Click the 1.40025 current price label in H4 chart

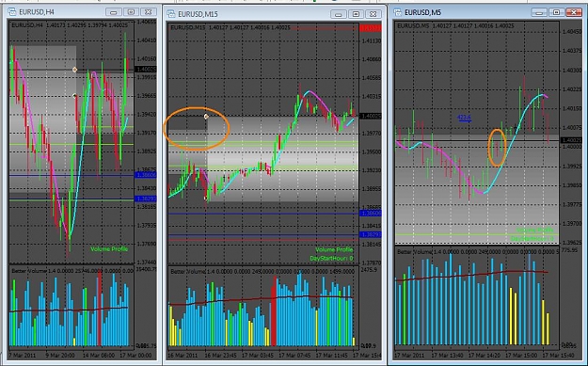(x=146, y=70)
